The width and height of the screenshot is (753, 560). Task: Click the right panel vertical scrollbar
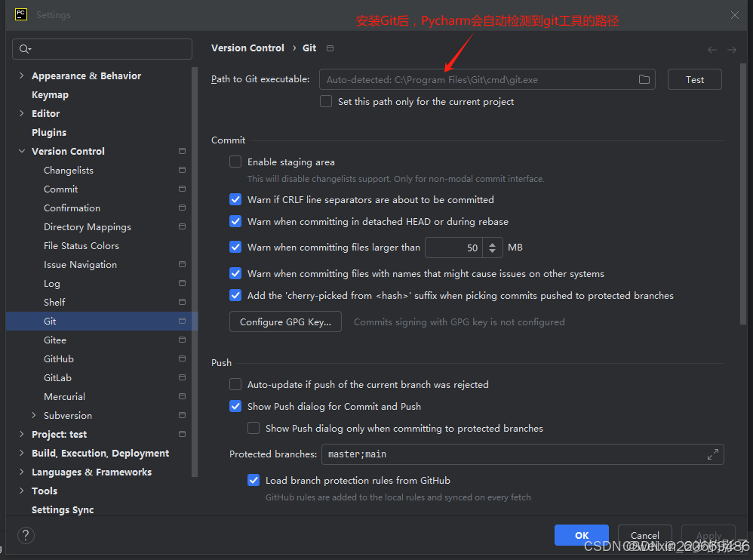[743, 195]
